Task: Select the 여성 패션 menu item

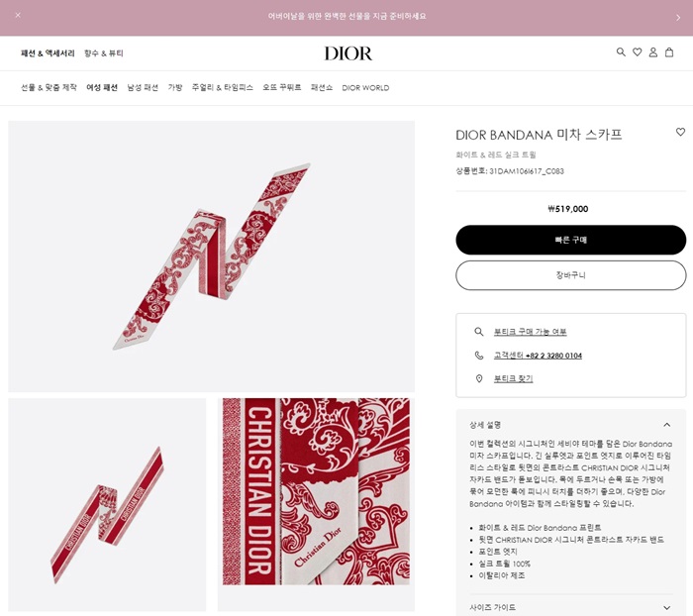Action: [102, 87]
